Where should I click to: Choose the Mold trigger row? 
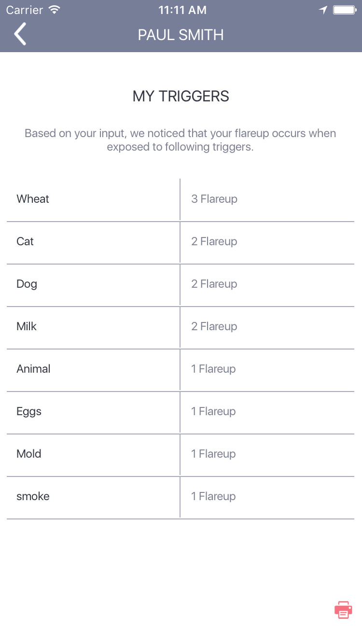coord(181,455)
